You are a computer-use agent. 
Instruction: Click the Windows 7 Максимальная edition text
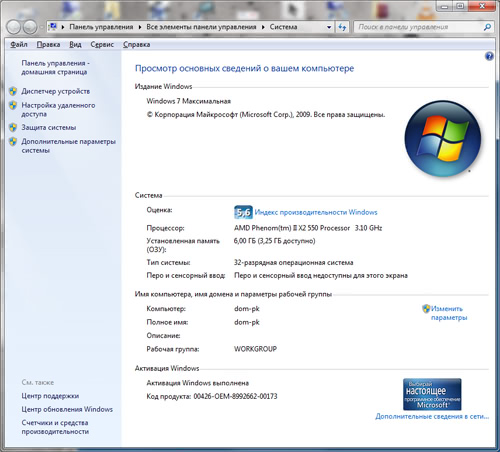189,101
